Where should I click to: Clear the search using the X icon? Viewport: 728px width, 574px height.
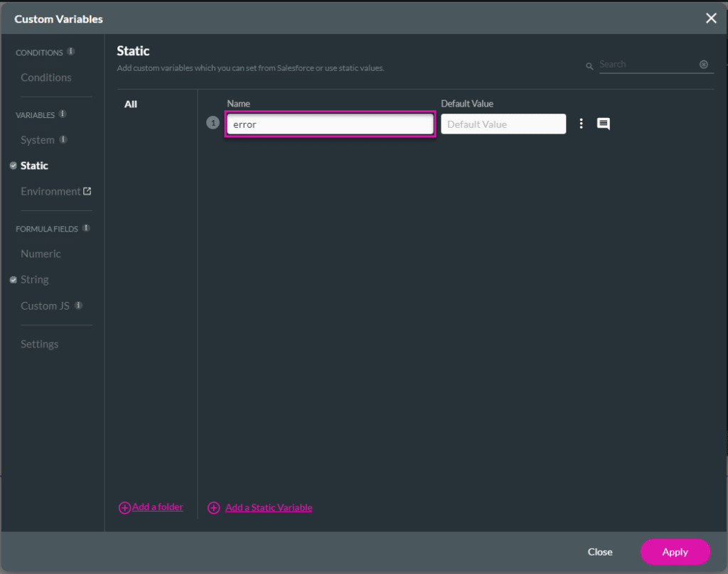click(704, 65)
